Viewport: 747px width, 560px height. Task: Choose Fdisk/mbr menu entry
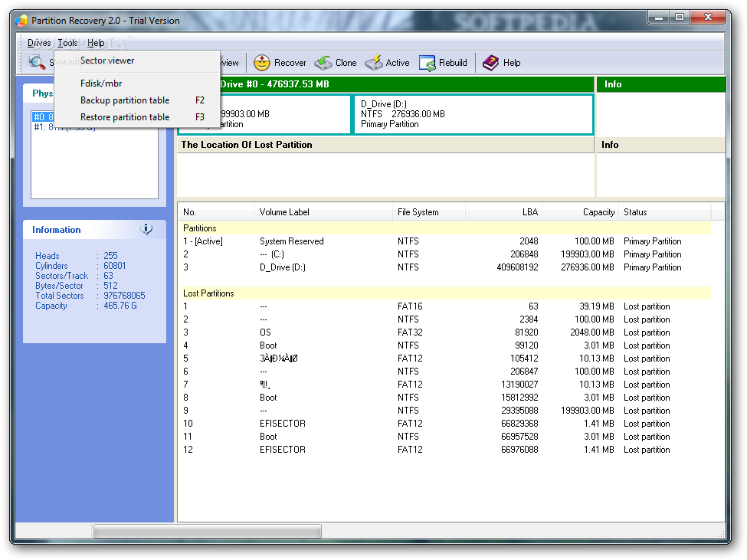point(137,84)
